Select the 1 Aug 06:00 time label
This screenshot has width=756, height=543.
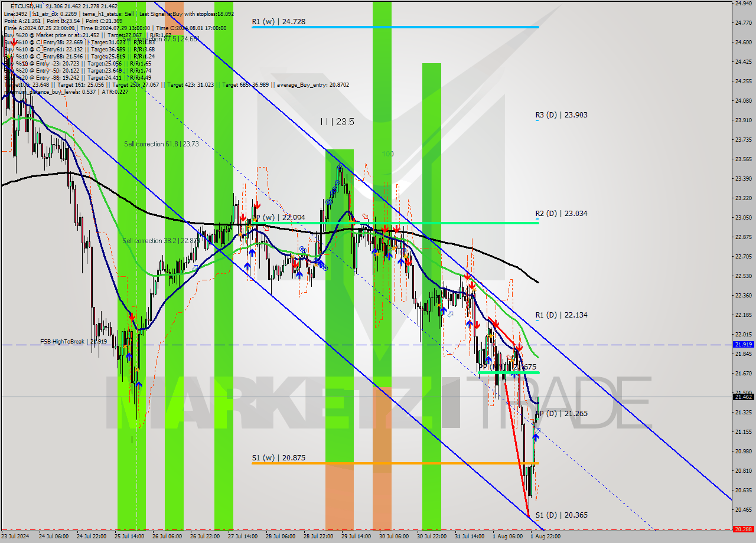[508, 537]
